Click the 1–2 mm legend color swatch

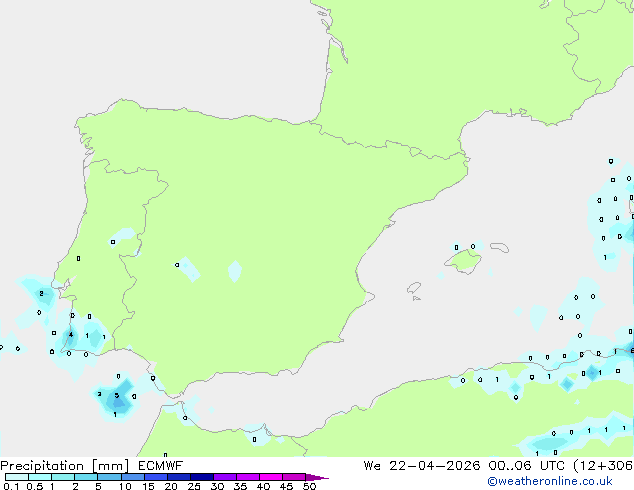63,477
